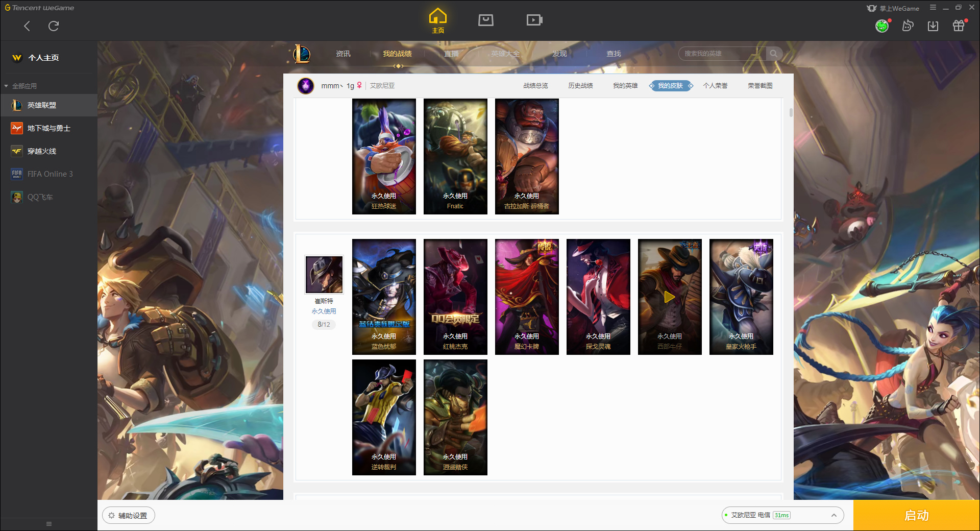
Task: Click sidebar bottom collapse handle
Action: click(x=49, y=524)
